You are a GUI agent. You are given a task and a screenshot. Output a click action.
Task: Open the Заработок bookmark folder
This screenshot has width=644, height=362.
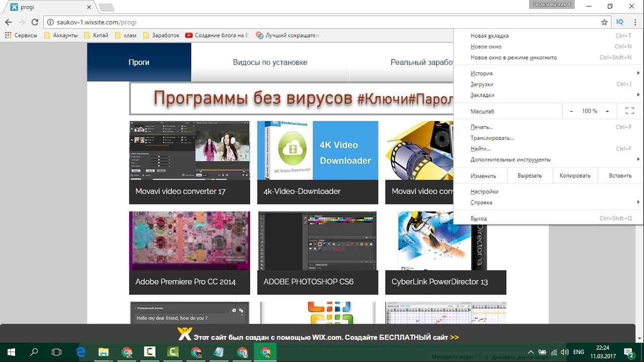(161, 35)
